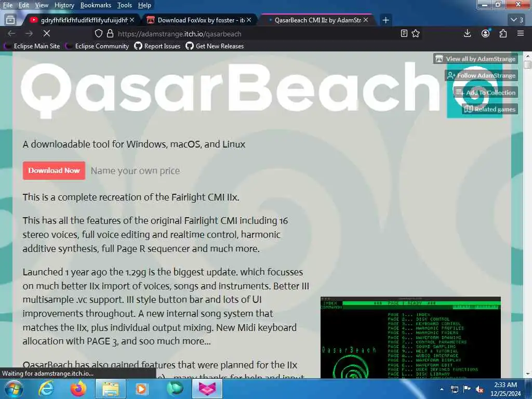Open the extensions puzzle icon
532x399 pixels.
(x=503, y=33)
